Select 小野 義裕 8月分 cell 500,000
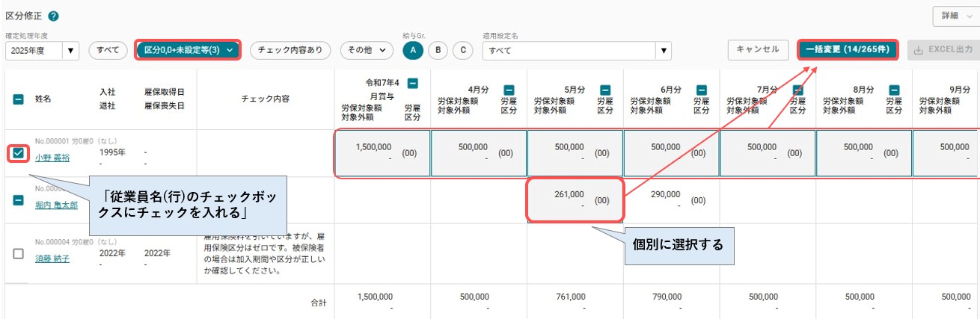 [x=864, y=153]
